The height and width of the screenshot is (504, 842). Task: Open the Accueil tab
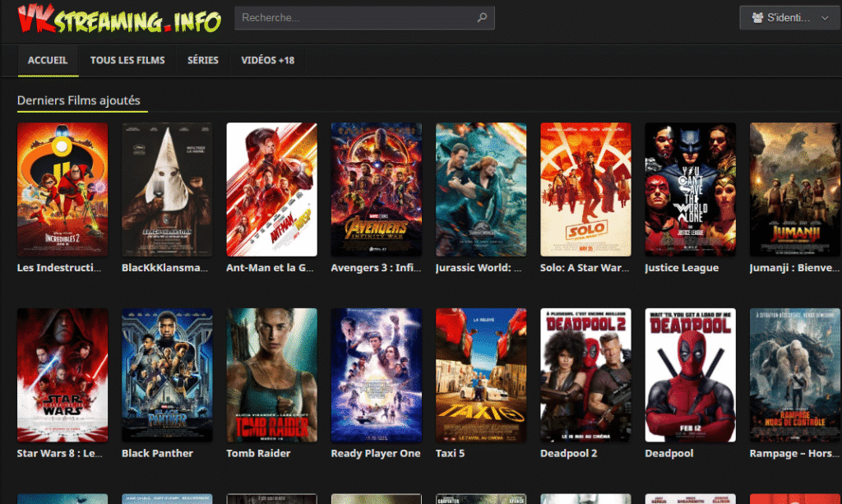pyautogui.click(x=48, y=60)
